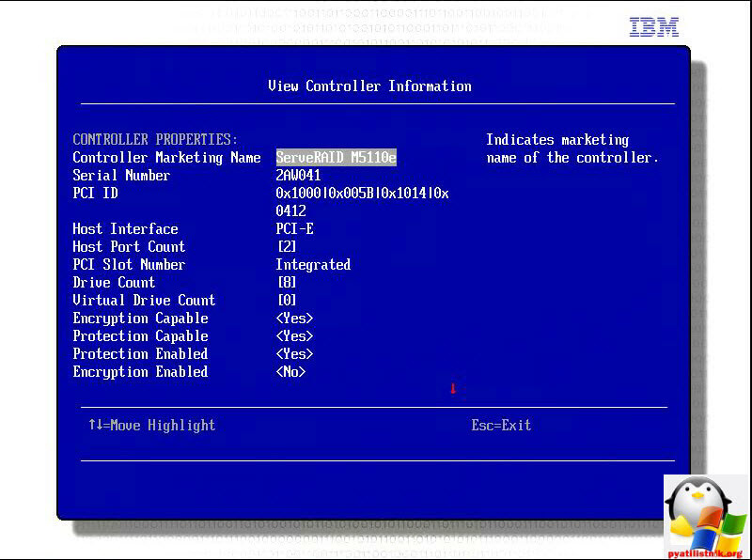Click the Host Port Count label

[129, 246]
